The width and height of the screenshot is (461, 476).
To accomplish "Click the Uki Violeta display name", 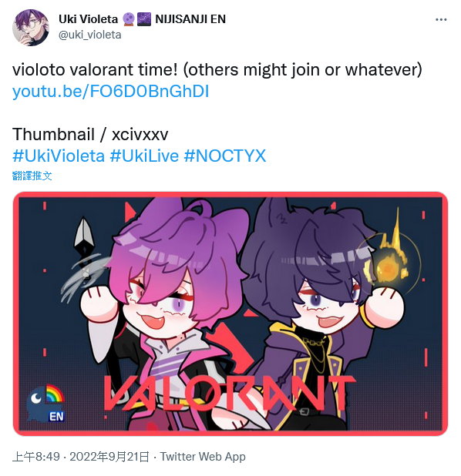I will pyautogui.click(x=88, y=19).
